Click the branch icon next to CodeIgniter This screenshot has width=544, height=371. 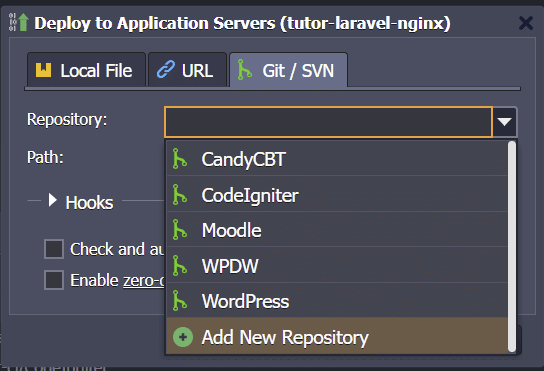180,194
